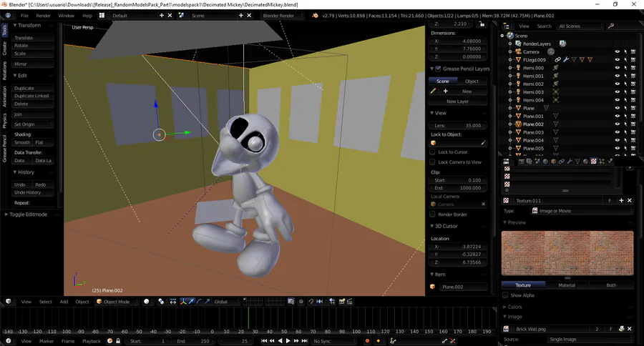Enable Show Alpha checkbox
The image size is (644, 346).
click(x=506, y=295)
